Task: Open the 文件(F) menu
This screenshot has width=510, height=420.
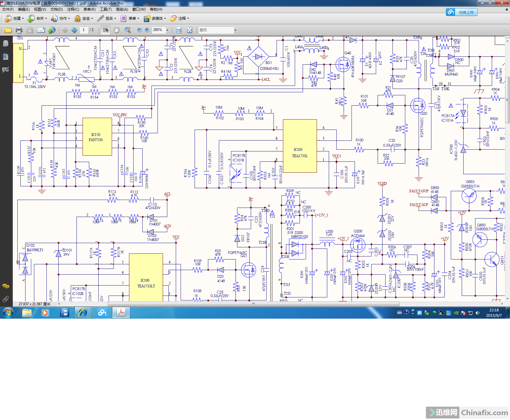Action: [8, 9]
